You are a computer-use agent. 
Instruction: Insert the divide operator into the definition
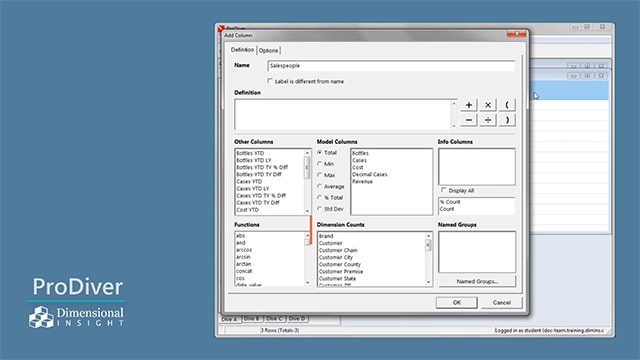tap(488, 120)
